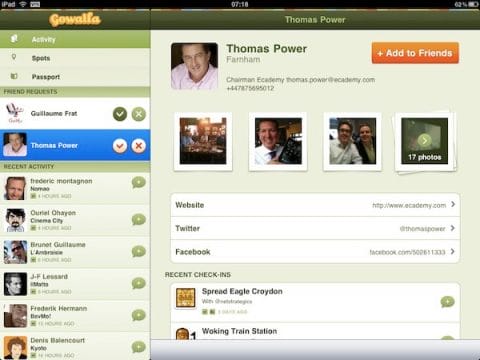Comment on Ouriel Ohayon's Cinema City check-in
This screenshot has width=480, height=360.
coord(138,219)
